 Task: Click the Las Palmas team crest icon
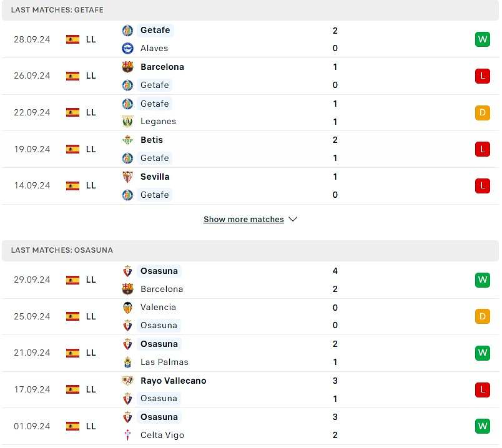coord(127,362)
